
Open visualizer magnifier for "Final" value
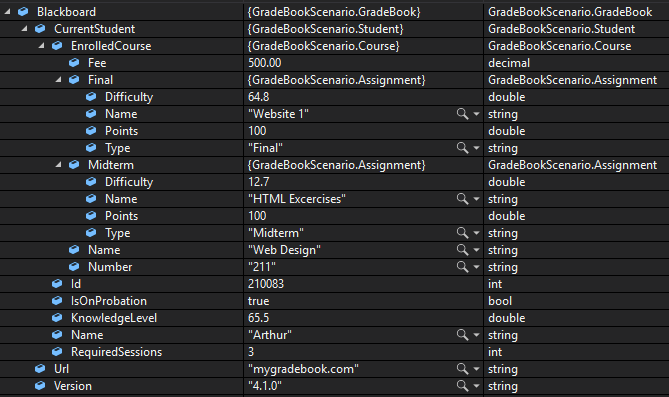pos(462,148)
